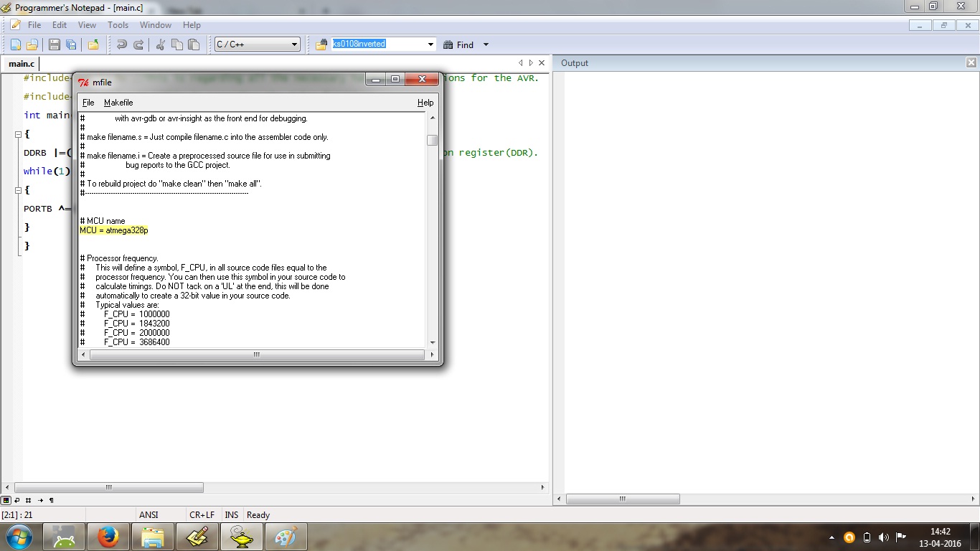Collapse the code fold marker beside main's brace
Screen dimensions: 980x551
click(x=17, y=134)
